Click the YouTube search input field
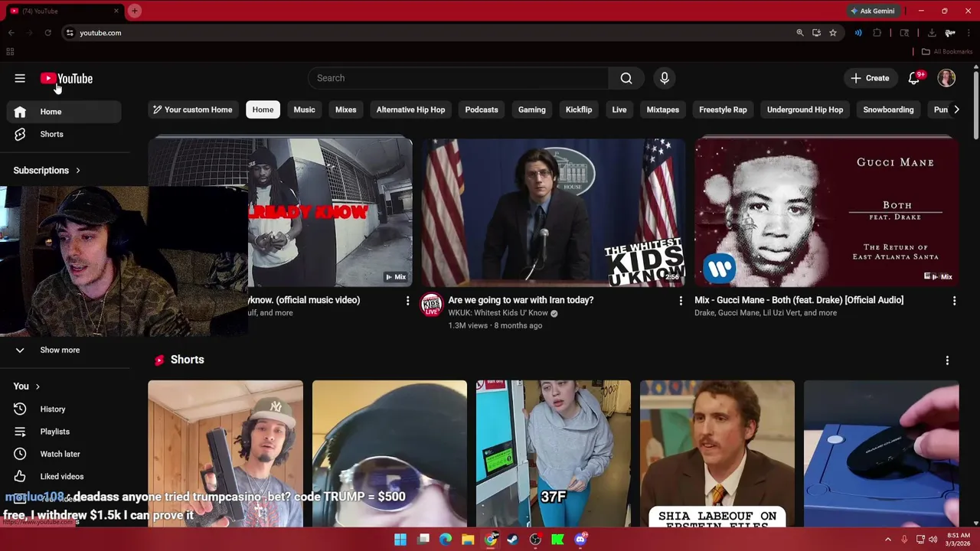 pyautogui.click(x=458, y=78)
